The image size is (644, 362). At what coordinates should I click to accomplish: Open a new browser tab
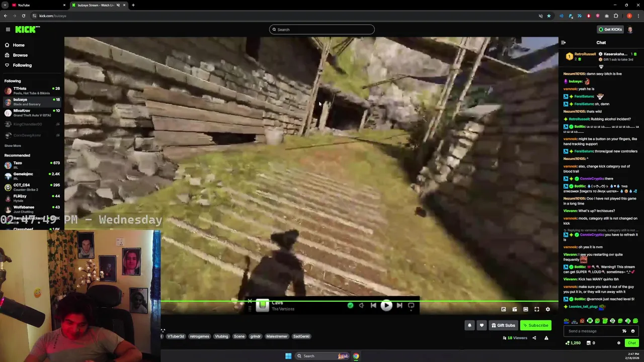click(133, 5)
